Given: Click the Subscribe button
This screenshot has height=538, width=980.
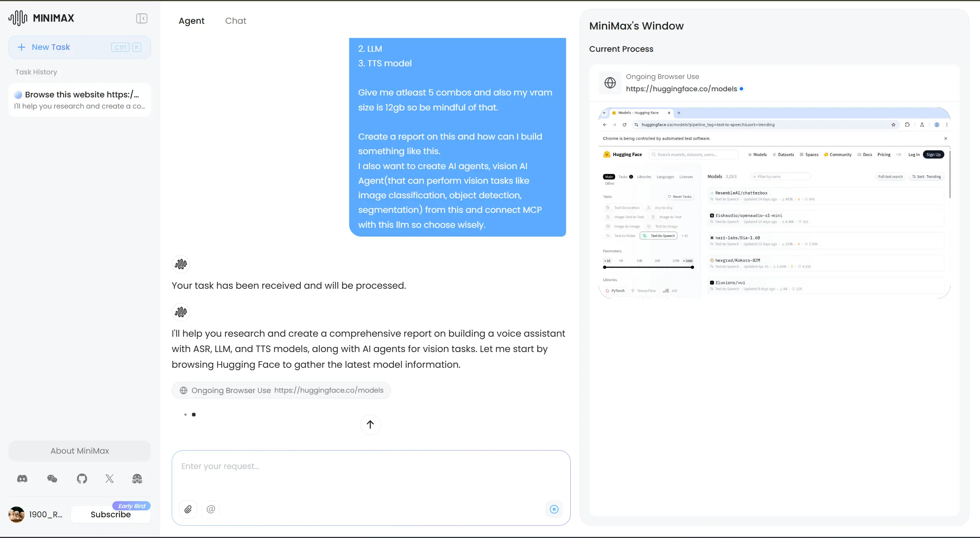Looking at the screenshot, I should pos(110,515).
